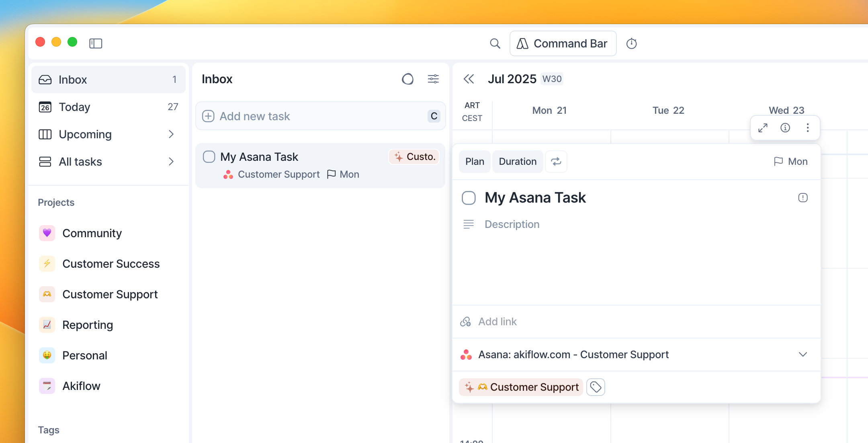Click the My Asana Task title in the detail panel
The width and height of the screenshot is (868, 443).
(x=535, y=198)
